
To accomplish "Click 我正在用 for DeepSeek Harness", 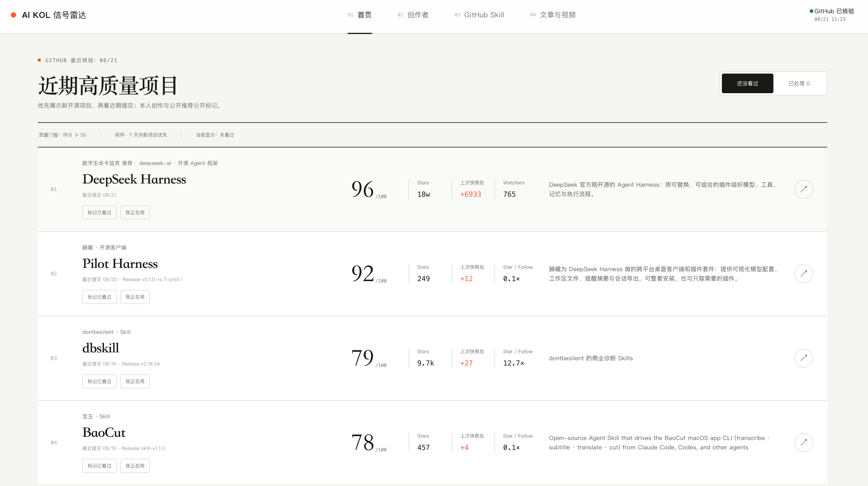I will [x=135, y=213].
